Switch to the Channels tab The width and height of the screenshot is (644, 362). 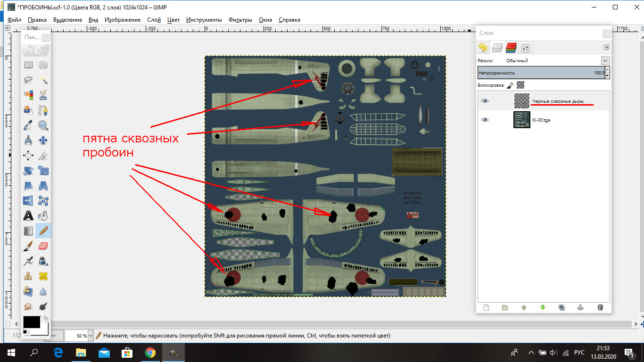click(512, 47)
